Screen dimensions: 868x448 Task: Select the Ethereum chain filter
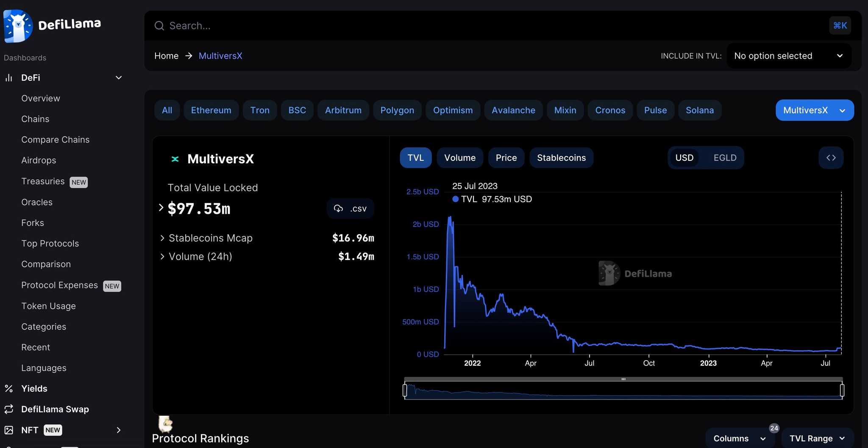pos(211,110)
